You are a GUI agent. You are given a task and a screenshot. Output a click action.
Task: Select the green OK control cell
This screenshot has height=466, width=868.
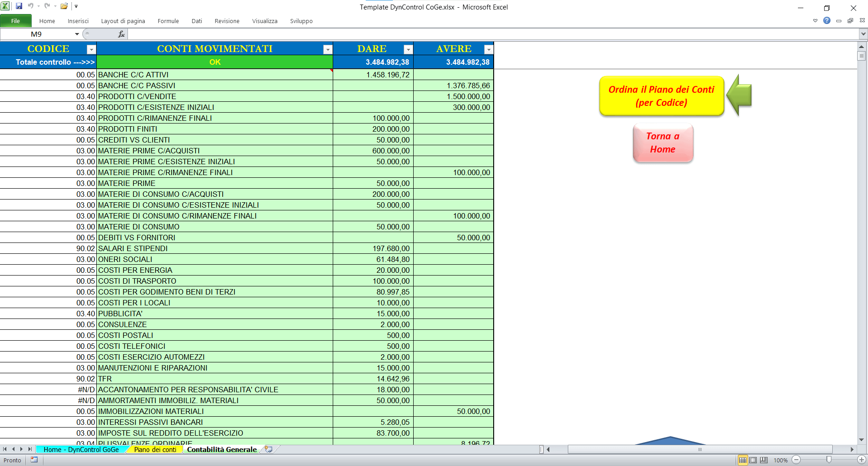coord(215,62)
